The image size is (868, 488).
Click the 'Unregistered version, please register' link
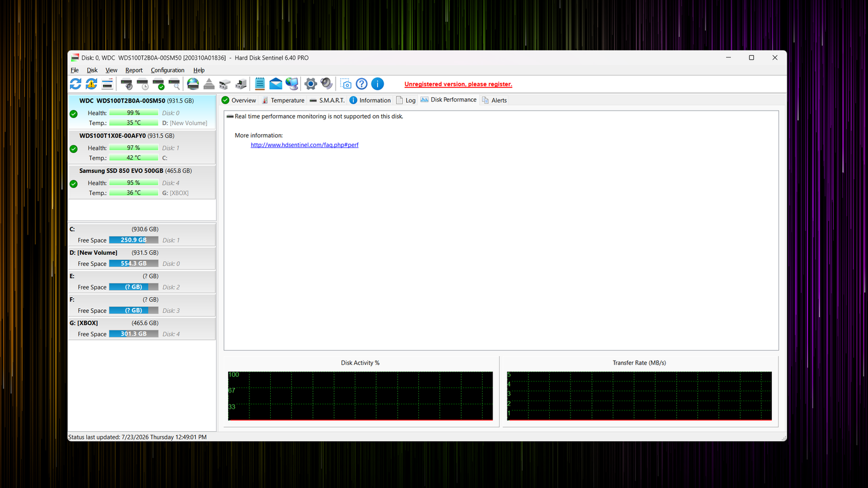coord(458,85)
